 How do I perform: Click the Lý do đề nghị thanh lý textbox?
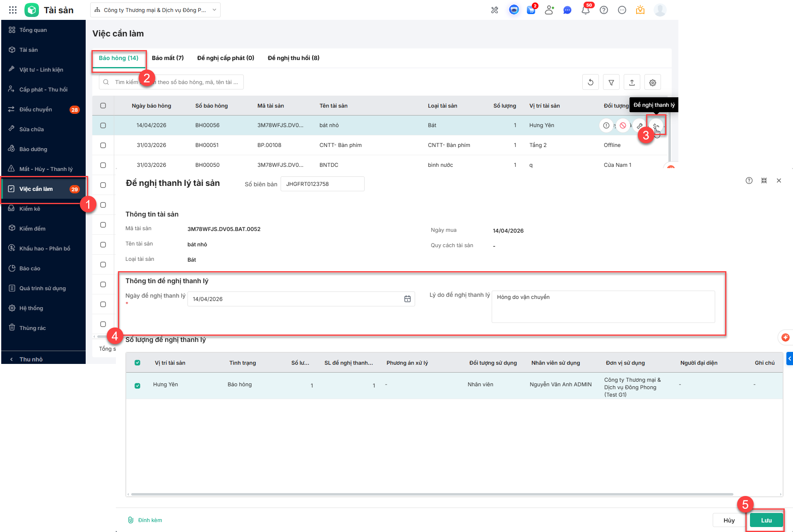click(x=603, y=306)
